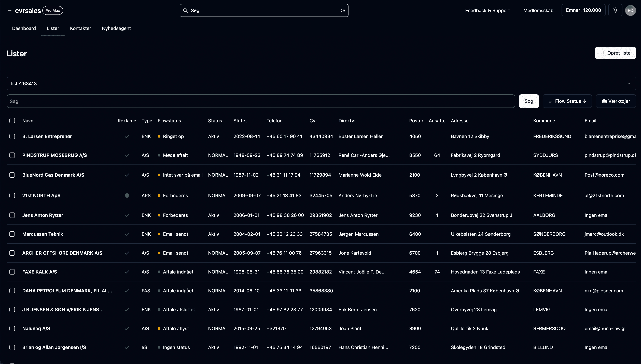Tick the checkbox for Jens Anton Rytter
Screen dimensions: 641x364
point(12,215)
